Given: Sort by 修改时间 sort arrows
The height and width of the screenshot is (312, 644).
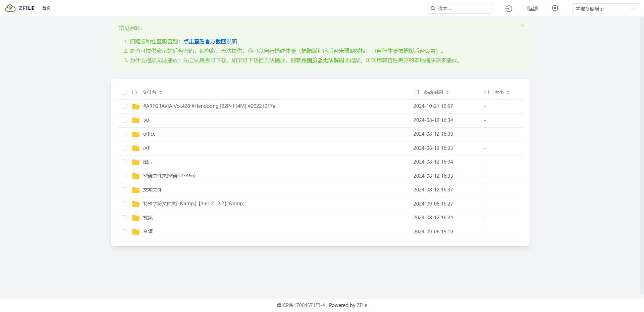Looking at the screenshot, I should pyautogui.click(x=447, y=92).
